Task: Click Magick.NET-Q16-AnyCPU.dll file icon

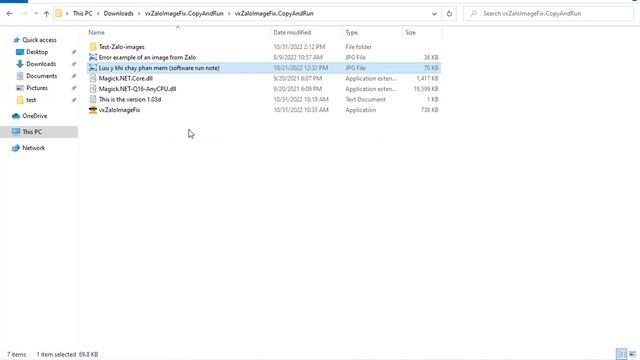Action: click(93, 89)
